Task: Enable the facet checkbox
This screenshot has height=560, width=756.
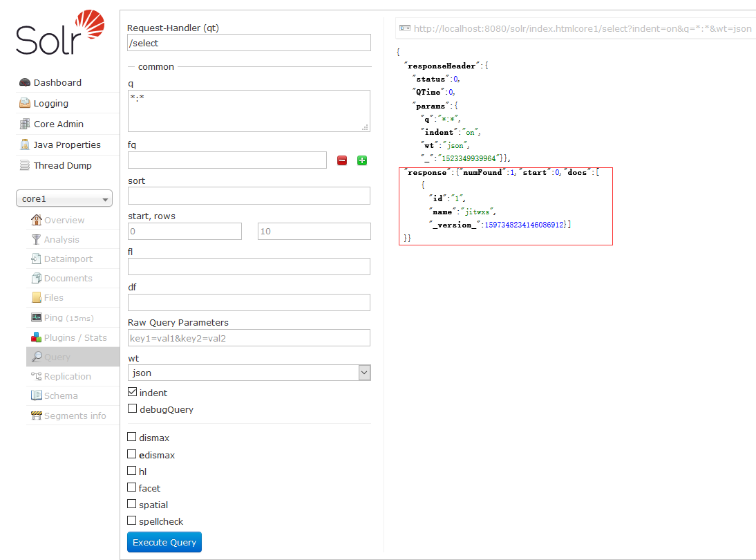Action: tap(132, 488)
